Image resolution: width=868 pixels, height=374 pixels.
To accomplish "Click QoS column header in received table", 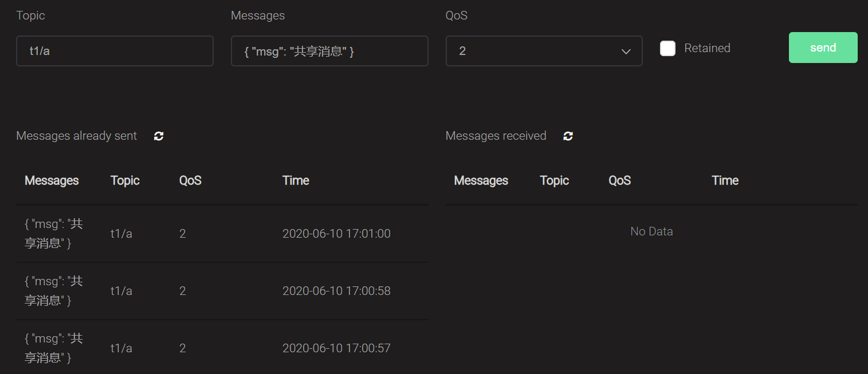I will pos(619,180).
